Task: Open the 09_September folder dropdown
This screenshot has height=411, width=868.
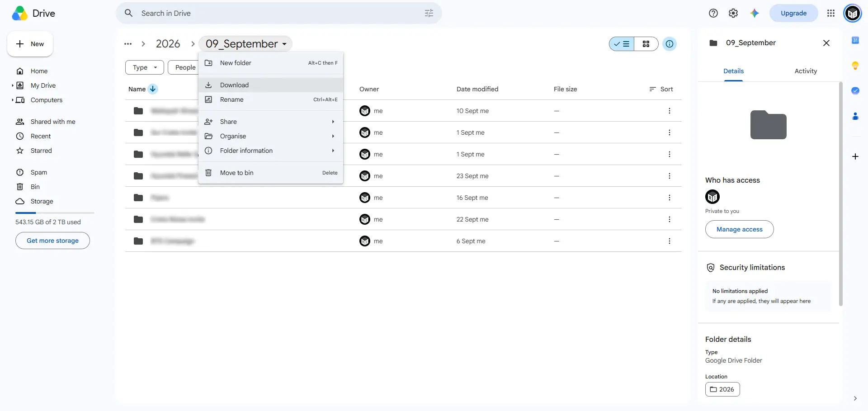Action: pyautogui.click(x=245, y=44)
